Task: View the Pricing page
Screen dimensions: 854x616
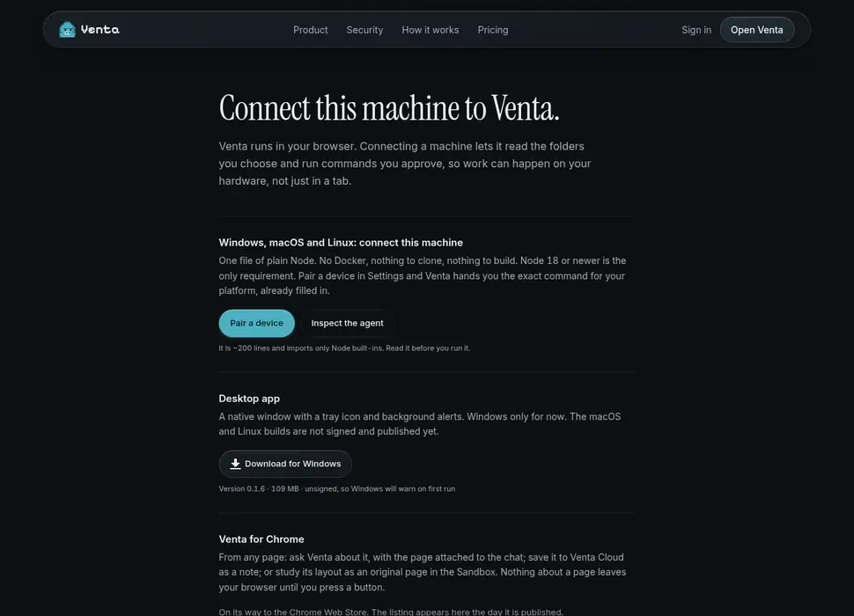Action: click(493, 30)
